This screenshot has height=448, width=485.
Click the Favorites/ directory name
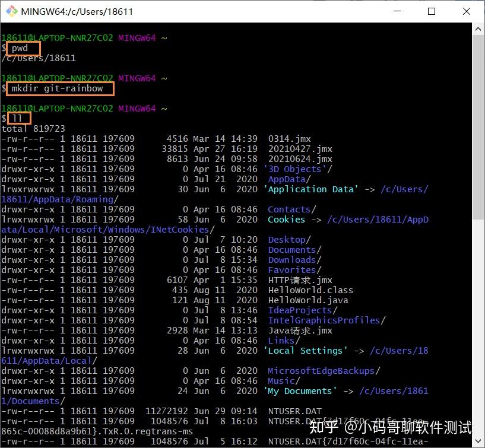click(x=295, y=270)
